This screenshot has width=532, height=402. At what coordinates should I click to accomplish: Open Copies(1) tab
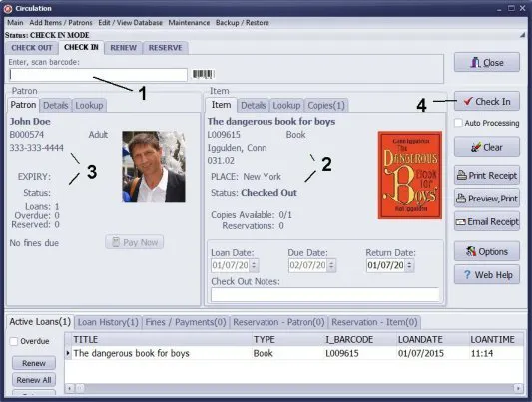[x=326, y=106]
